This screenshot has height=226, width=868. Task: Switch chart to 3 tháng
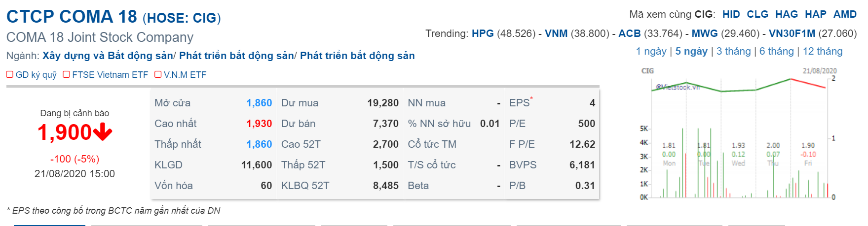(x=733, y=51)
